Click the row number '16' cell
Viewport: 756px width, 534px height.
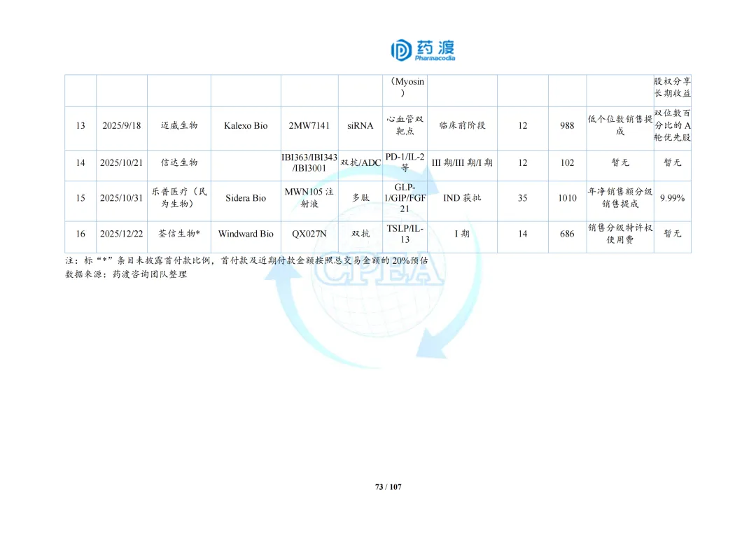click(x=80, y=237)
